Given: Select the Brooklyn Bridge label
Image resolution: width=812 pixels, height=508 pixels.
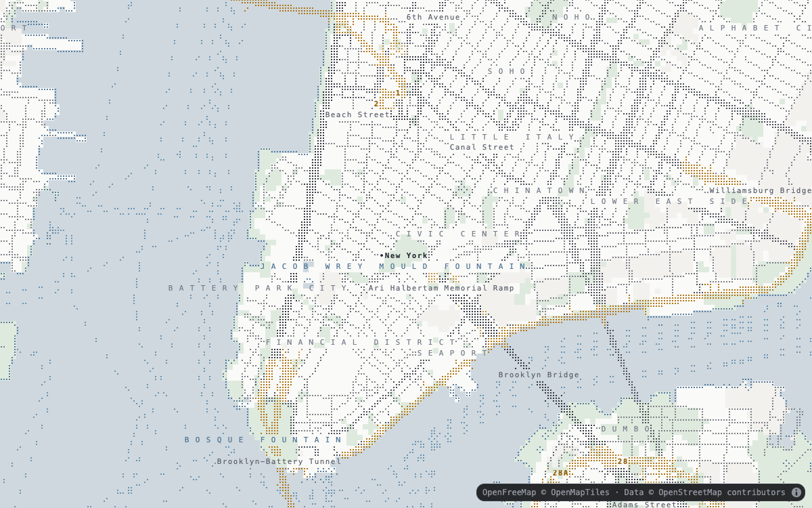Looking at the screenshot, I should coord(539,375).
